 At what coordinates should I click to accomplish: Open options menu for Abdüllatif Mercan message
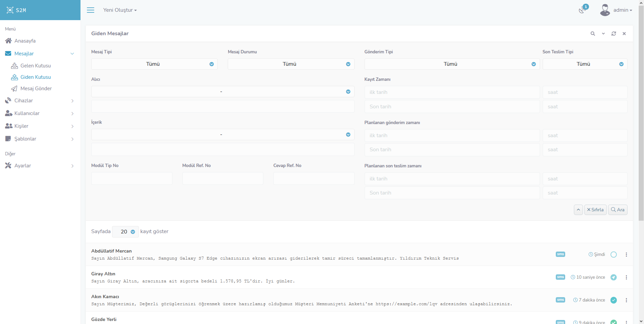626,255
